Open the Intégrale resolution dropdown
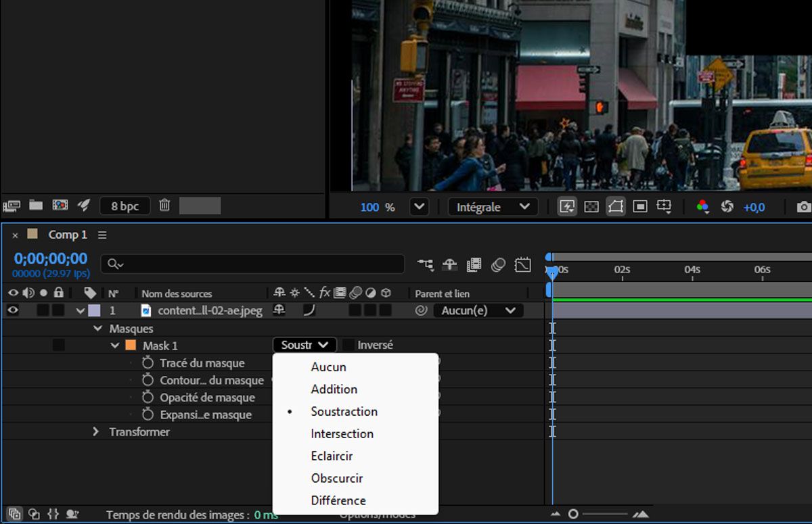 click(x=493, y=207)
